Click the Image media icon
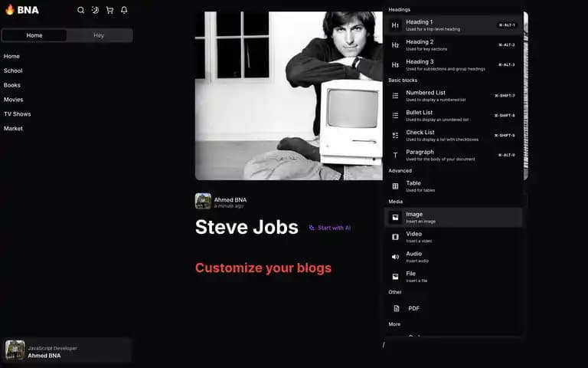This screenshot has height=368, width=588. (395, 218)
